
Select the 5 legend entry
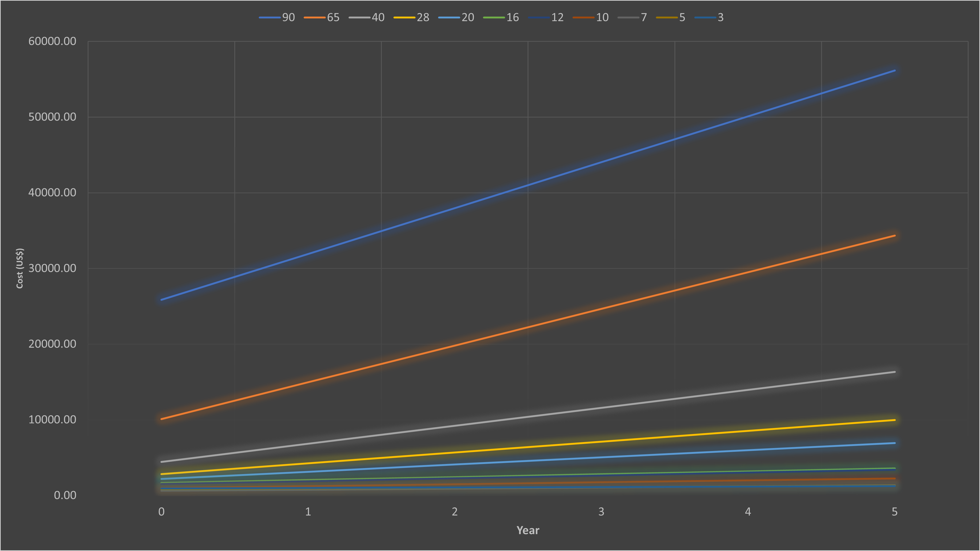pos(671,17)
